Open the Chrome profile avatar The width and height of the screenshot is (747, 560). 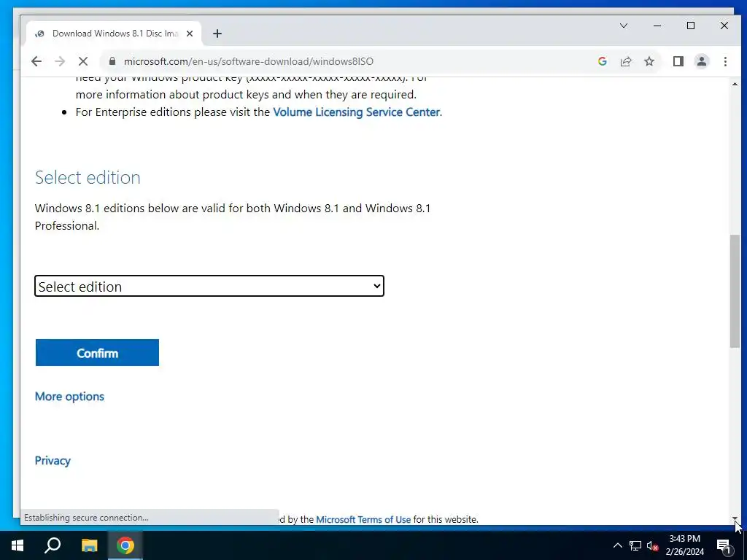(701, 61)
